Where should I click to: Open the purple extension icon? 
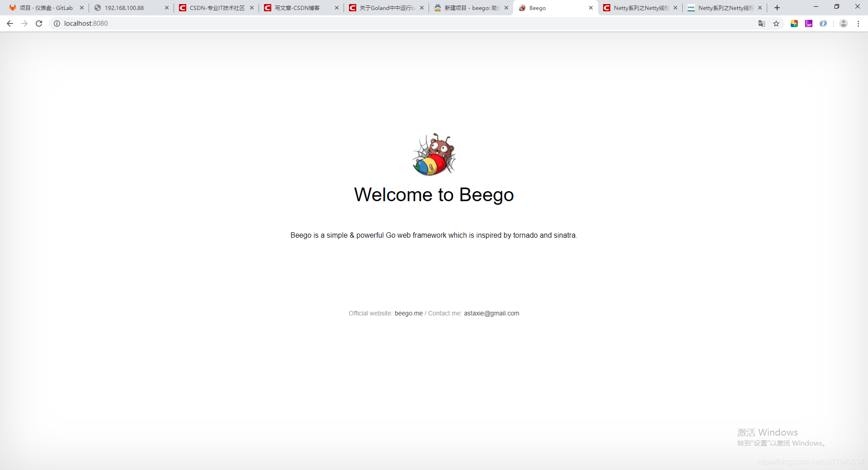point(809,23)
